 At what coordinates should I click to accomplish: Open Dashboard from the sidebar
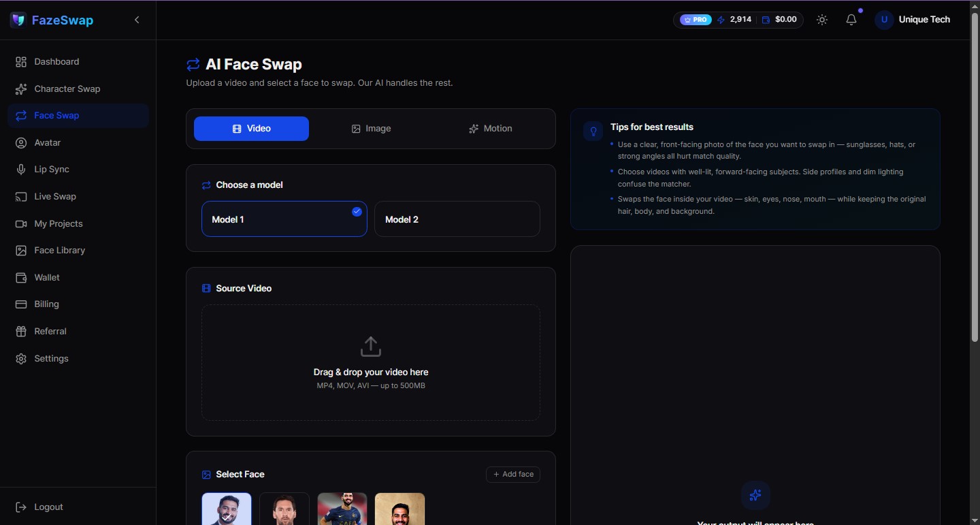[x=78, y=61]
